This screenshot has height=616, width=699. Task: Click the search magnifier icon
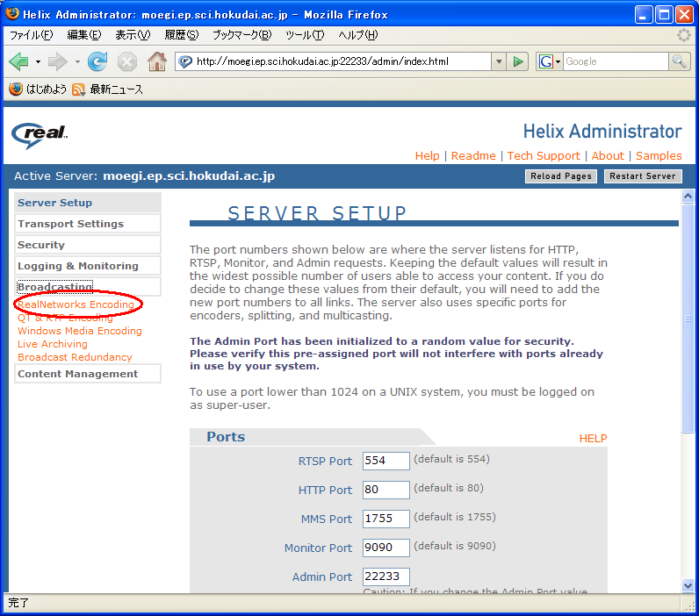(x=679, y=61)
